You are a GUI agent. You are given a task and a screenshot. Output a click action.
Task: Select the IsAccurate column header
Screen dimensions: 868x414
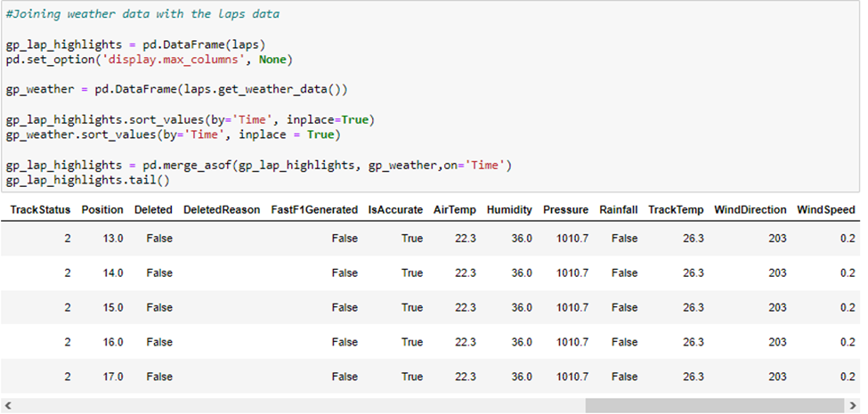tap(396, 210)
